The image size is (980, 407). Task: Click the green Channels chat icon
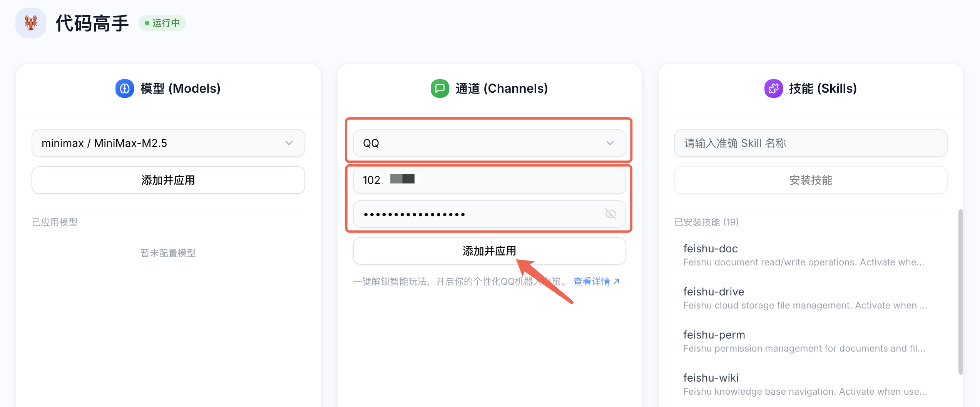point(440,88)
